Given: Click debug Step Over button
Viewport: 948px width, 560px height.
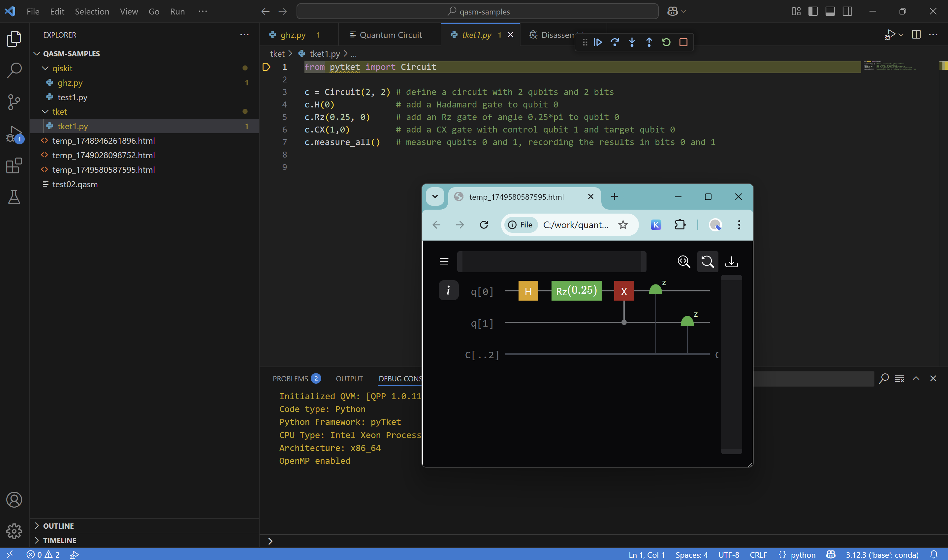Looking at the screenshot, I should [x=615, y=42].
